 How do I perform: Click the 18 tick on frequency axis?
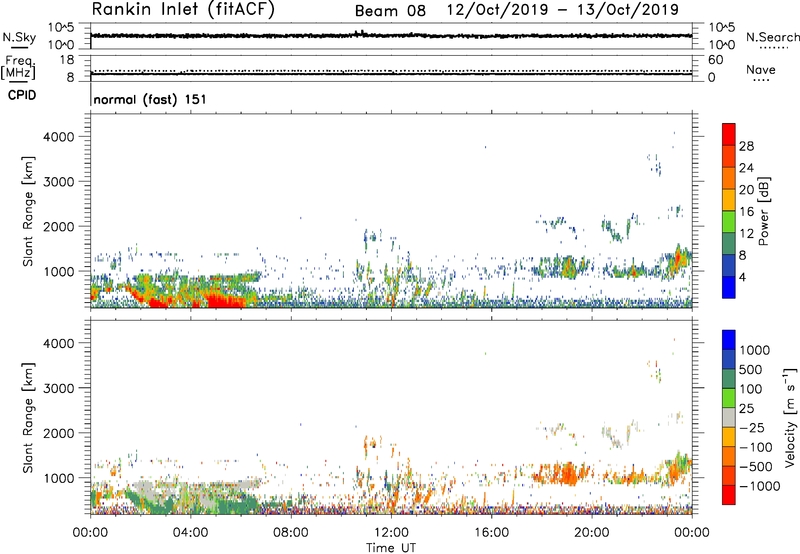pos(67,60)
